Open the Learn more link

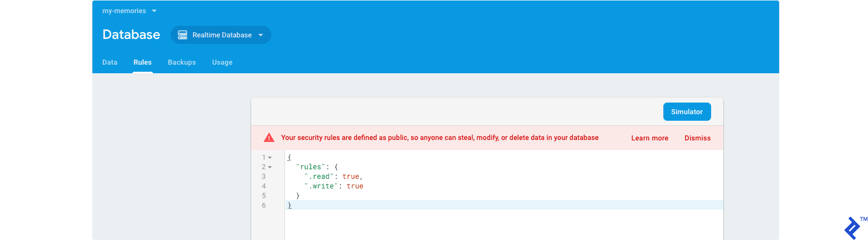(x=649, y=138)
